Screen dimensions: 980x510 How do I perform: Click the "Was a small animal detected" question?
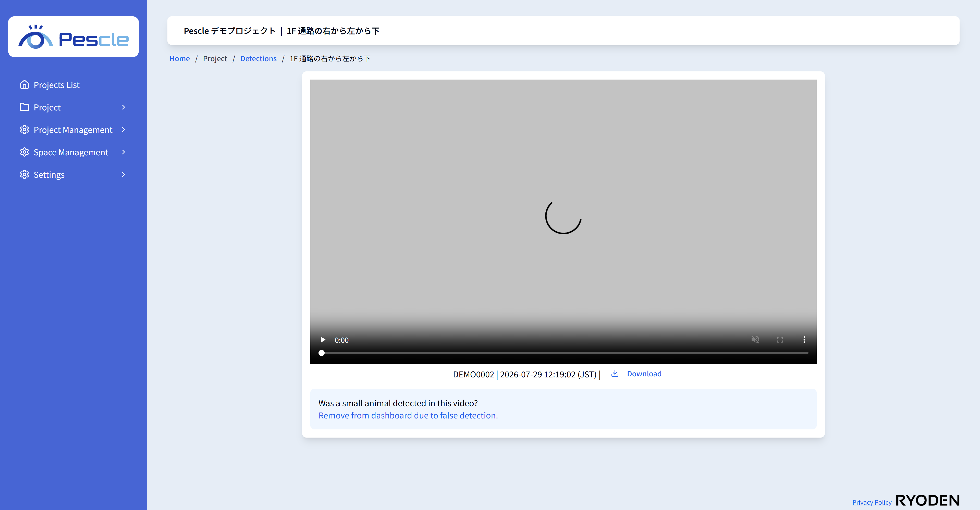click(x=398, y=403)
